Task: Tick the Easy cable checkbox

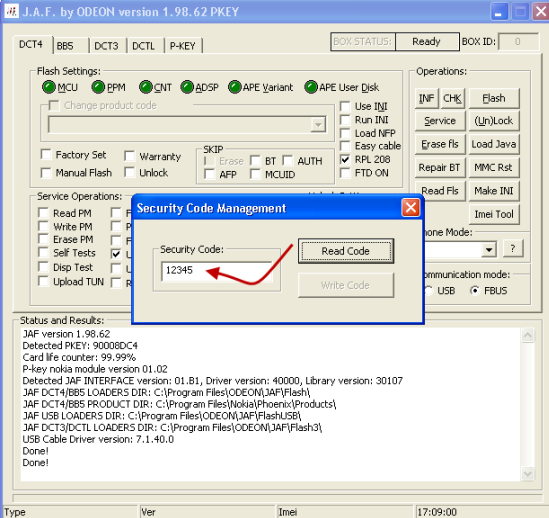Action: (345, 146)
